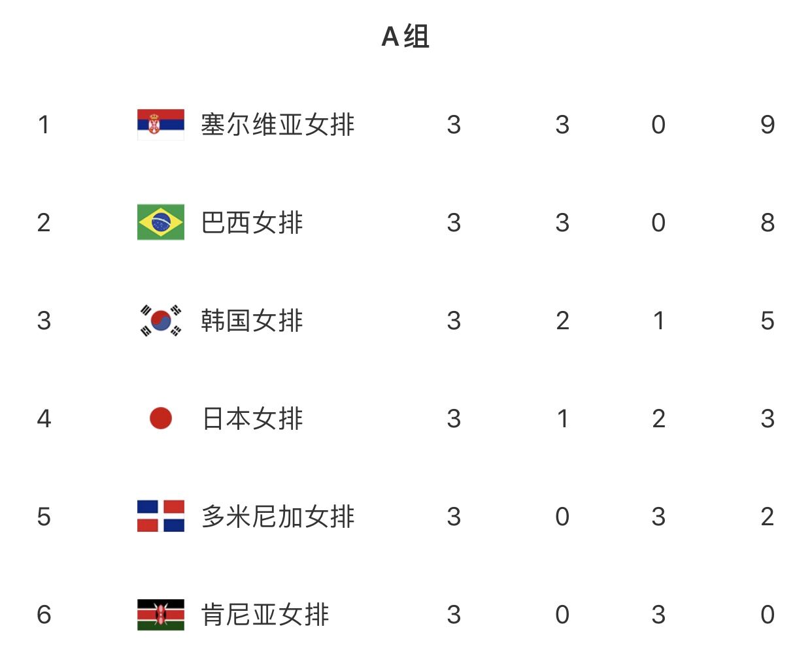Open the 肯尼亚女排 team page
The image size is (812, 652).
(x=265, y=614)
